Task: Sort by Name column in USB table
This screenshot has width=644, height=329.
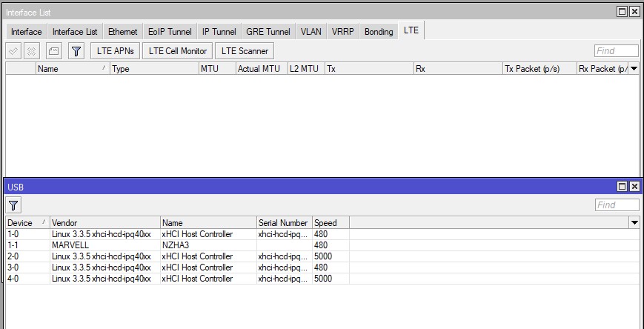Action: tap(209, 223)
